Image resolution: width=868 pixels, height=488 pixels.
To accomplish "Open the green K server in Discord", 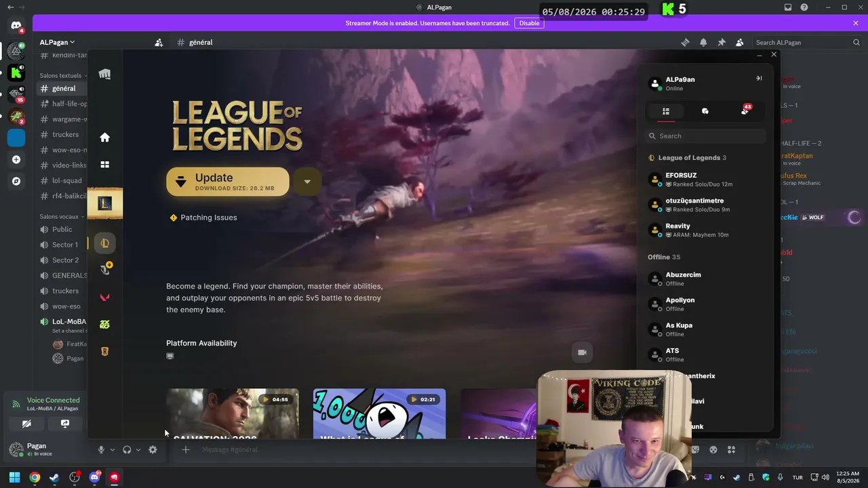I will tap(16, 73).
